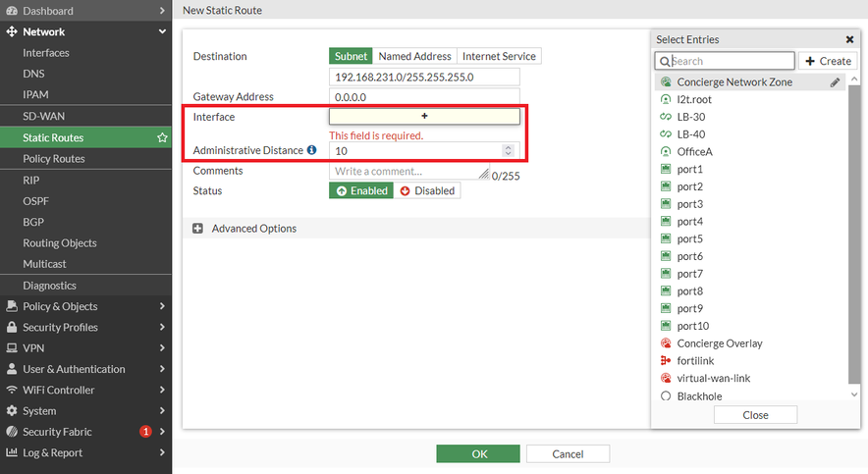Click the Search box in Select Entries
Image resolution: width=868 pixels, height=474 pixels.
[725, 61]
